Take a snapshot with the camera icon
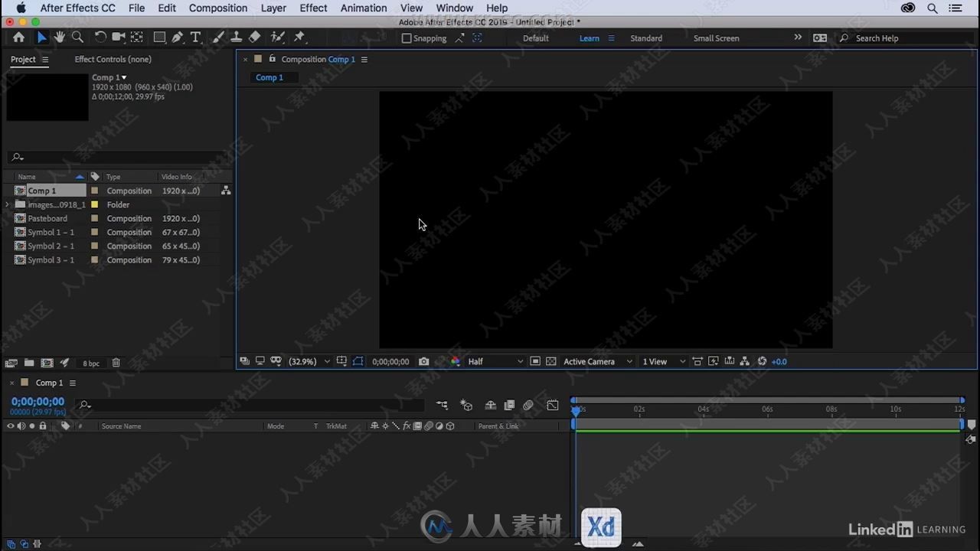The height and width of the screenshot is (551, 980). 423,361
